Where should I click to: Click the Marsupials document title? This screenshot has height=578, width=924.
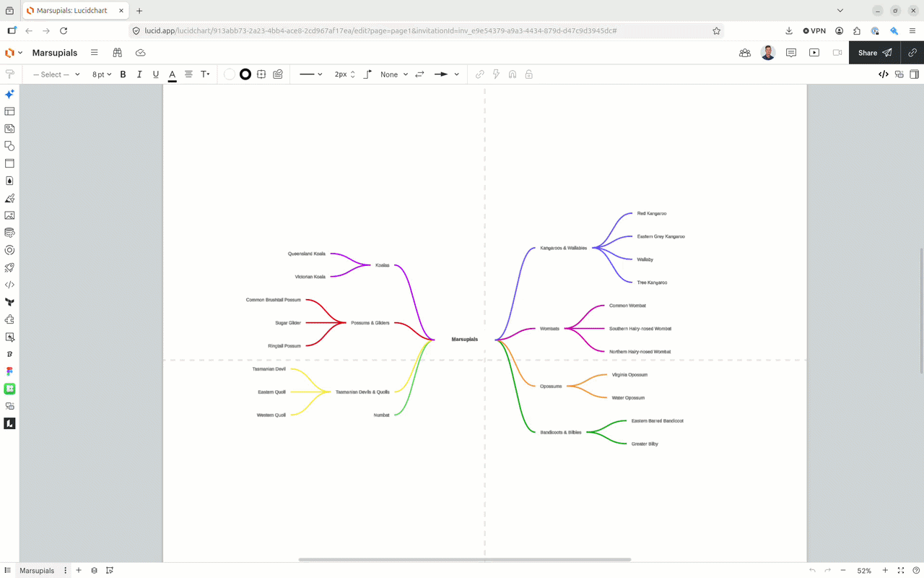[55, 53]
